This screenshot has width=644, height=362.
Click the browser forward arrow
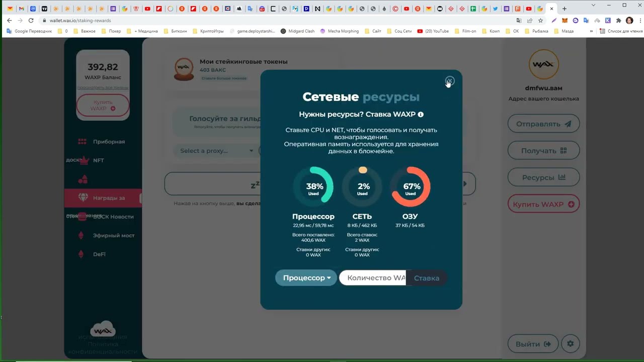(20, 21)
